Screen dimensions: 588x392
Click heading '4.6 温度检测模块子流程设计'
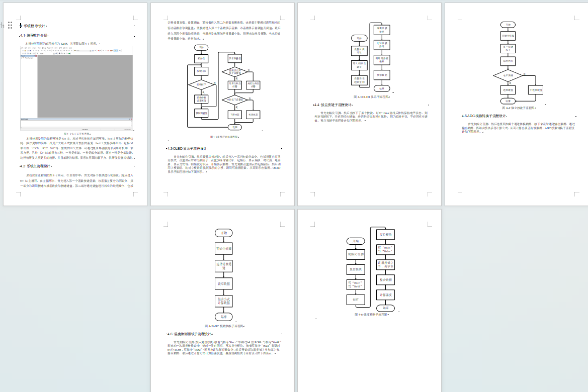190,334
